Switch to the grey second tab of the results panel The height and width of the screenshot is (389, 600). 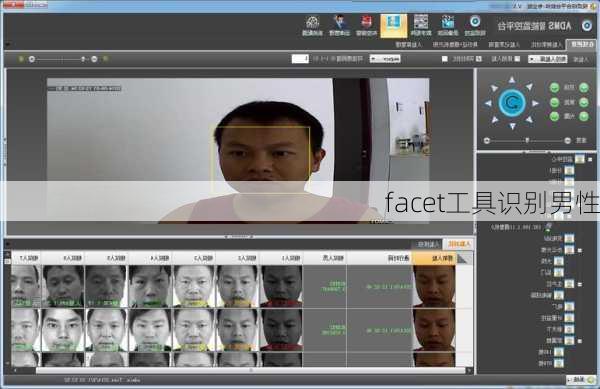[x=428, y=244]
